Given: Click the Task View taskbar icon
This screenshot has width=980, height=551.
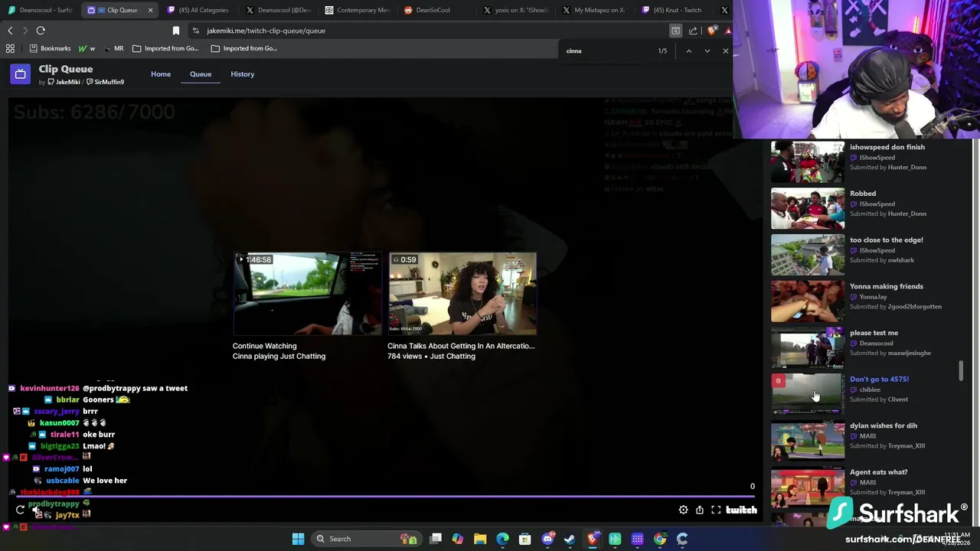Looking at the screenshot, I should tap(436, 539).
